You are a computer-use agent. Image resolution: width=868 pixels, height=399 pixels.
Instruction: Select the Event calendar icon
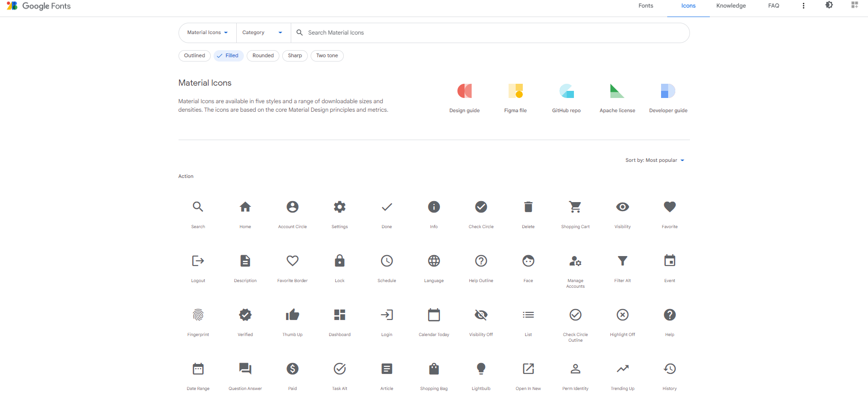click(670, 261)
